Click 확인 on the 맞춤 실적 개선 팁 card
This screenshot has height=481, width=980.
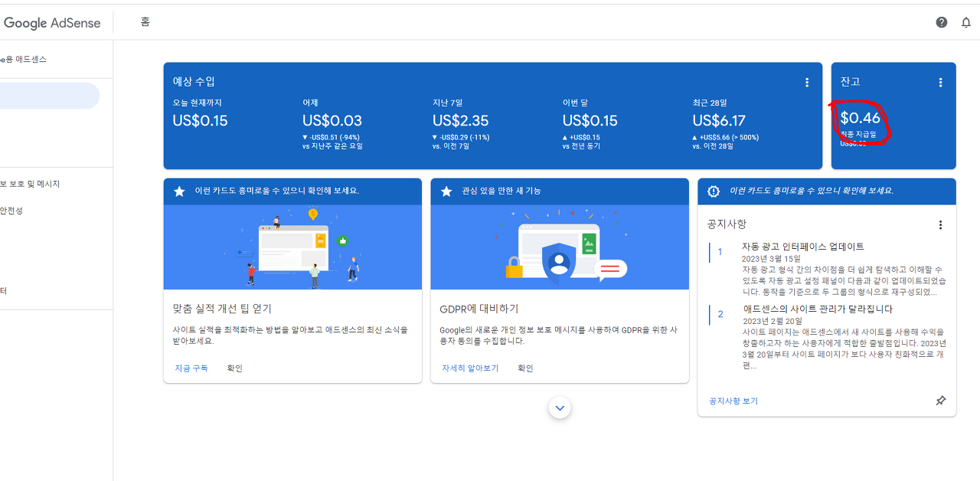(235, 368)
